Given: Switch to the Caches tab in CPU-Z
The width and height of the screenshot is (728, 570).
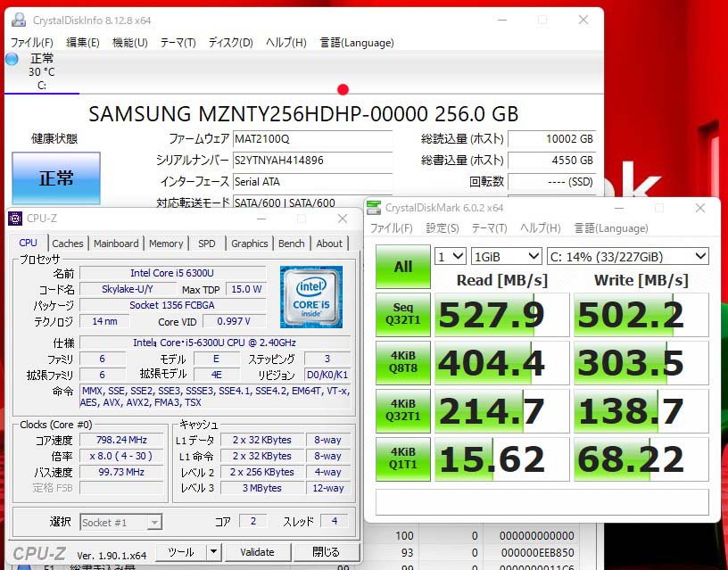Looking at the screenshot, I should 68,244.
